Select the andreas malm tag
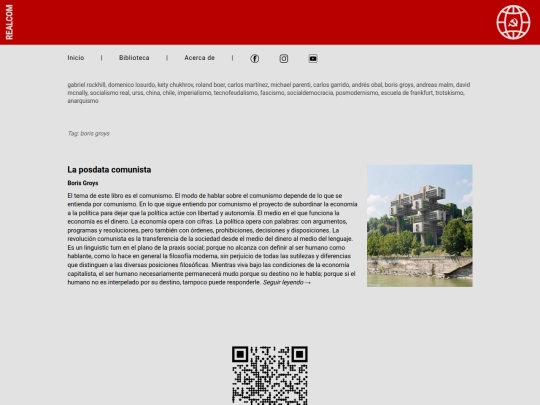This screenshot has height=405, width=540. click(435, 85)
